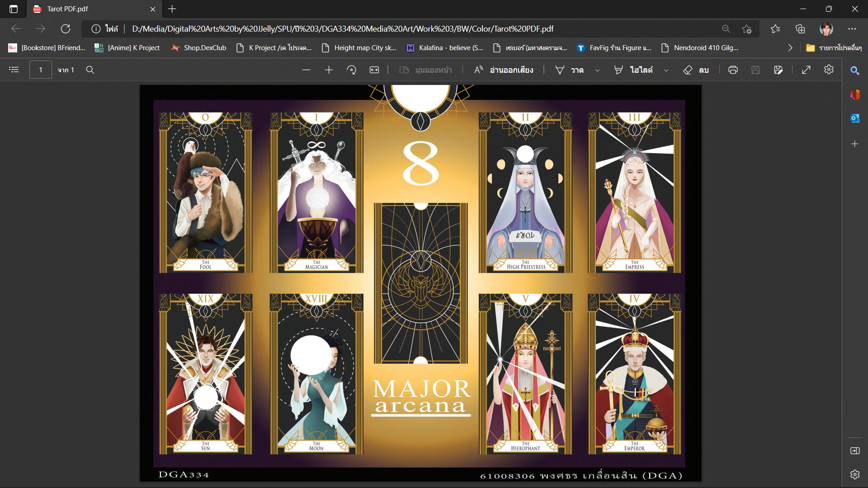868x488 pixels.
Task: Open PDF toolbar settings gear
Action: 829,70
